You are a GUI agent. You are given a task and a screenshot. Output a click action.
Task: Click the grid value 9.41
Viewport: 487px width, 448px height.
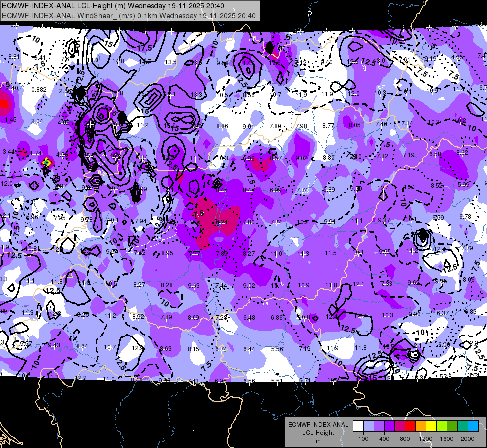[40, 58]
